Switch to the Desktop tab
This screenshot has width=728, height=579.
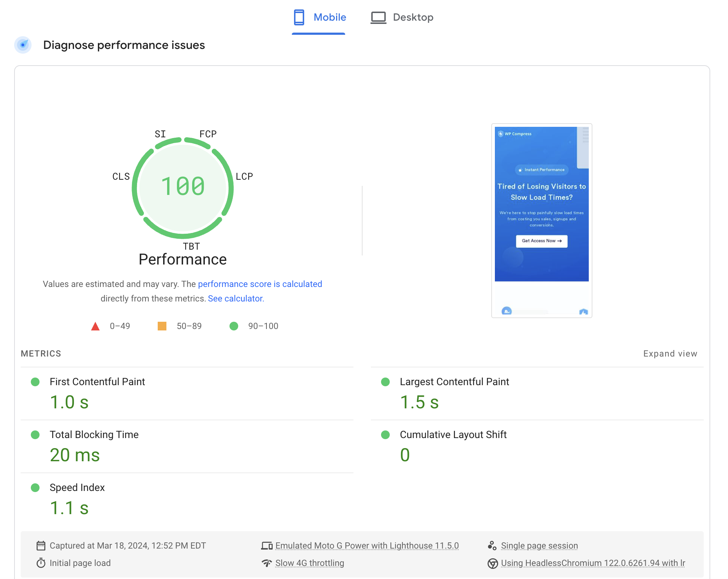[402, 17]
